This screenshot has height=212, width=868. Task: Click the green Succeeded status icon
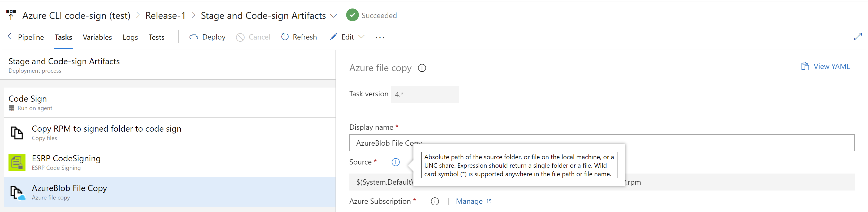coord(352,15)
